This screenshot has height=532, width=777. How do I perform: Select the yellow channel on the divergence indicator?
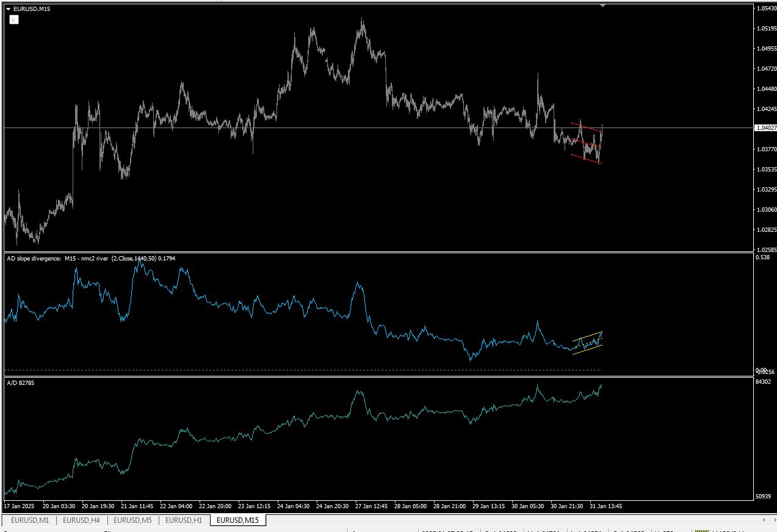[x=587, y=343]
